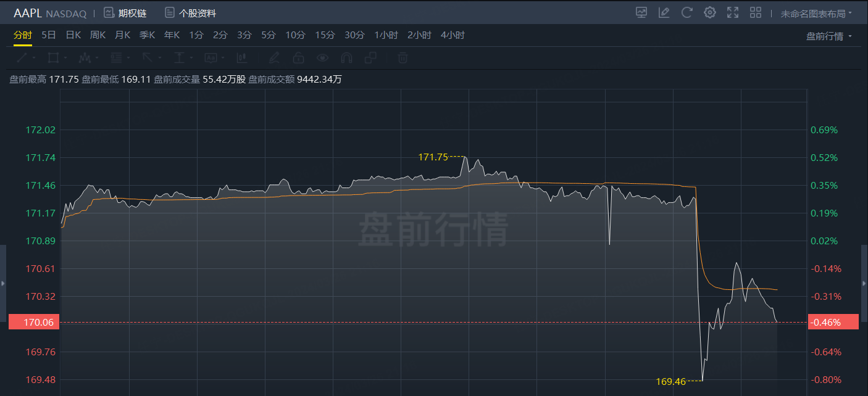
Task: Open the 期权链 options chain icon
Action: pos(109,12)
